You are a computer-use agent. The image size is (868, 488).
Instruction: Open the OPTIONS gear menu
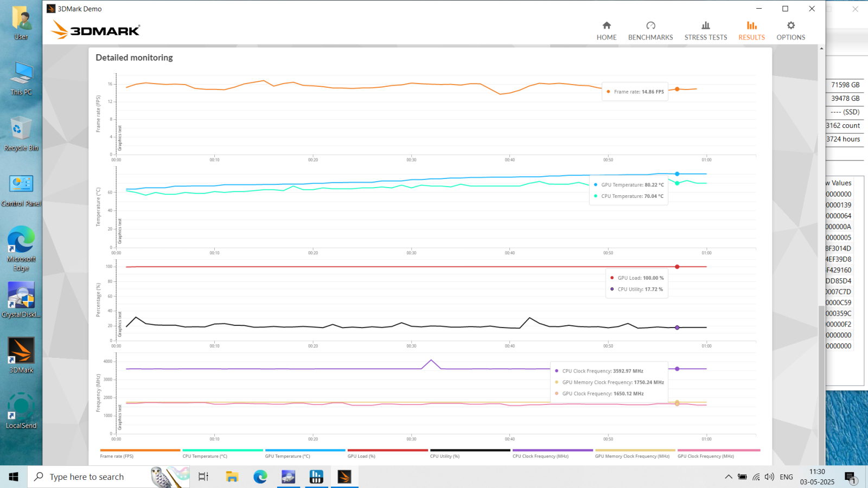[x=790, y=31]
